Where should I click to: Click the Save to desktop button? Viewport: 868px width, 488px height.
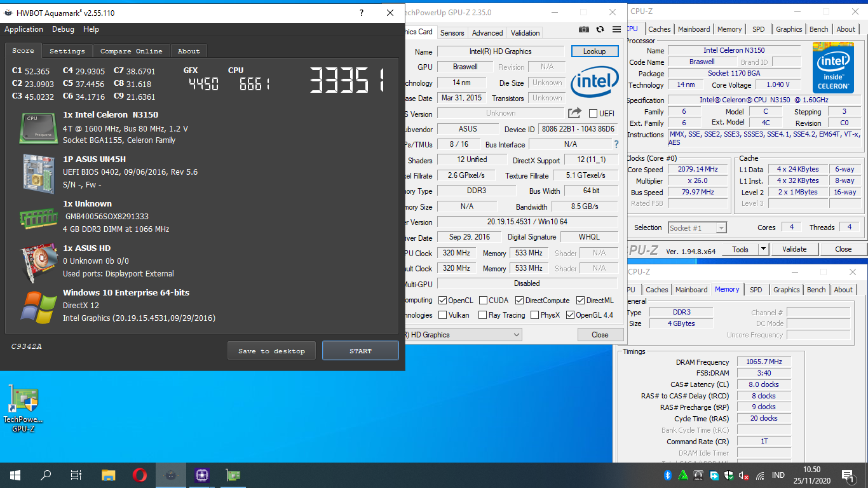(x=271, y=351)
